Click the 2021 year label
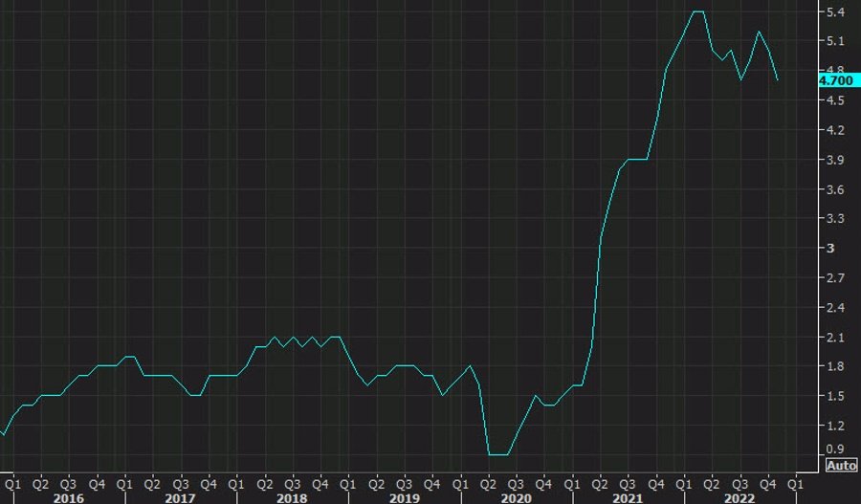 (627, 498)
